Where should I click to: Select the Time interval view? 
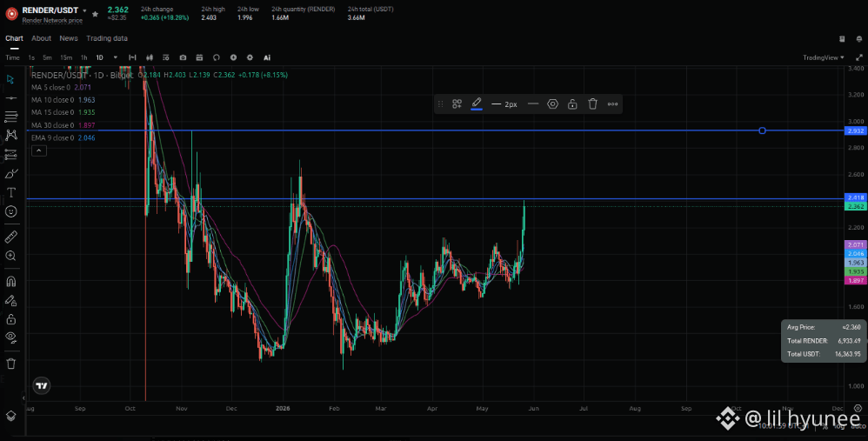[12, 57]
